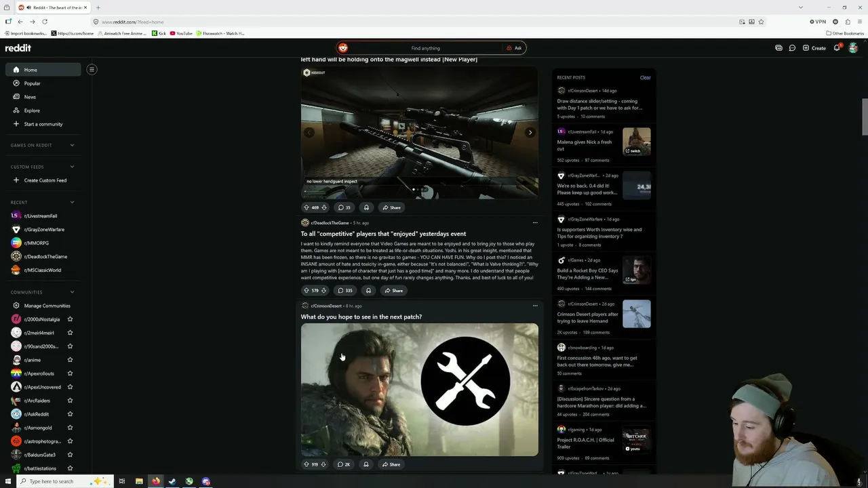Favorite r/90sand2000s community with its star

70,346
